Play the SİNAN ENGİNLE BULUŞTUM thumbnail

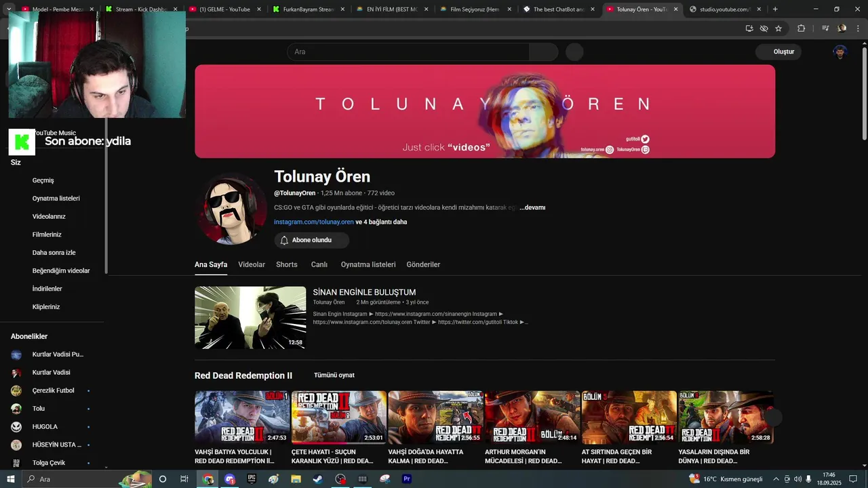pos(250,317)
